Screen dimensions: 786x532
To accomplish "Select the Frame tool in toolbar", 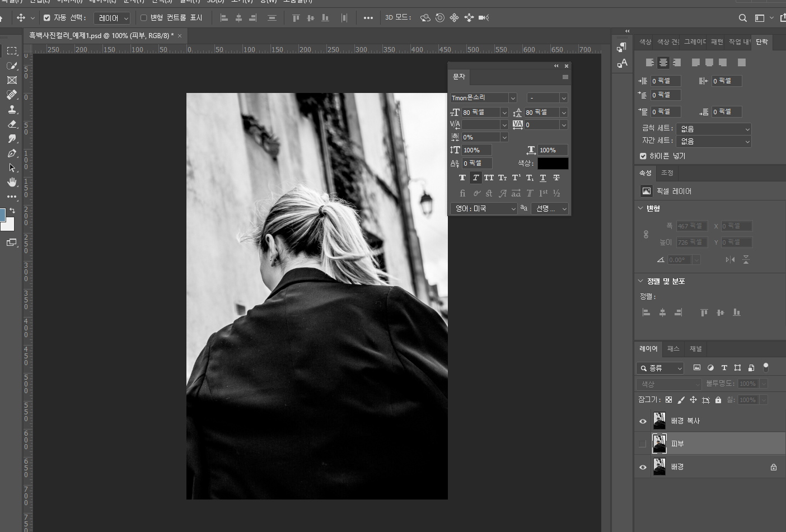I will click(x=12, y=80).
